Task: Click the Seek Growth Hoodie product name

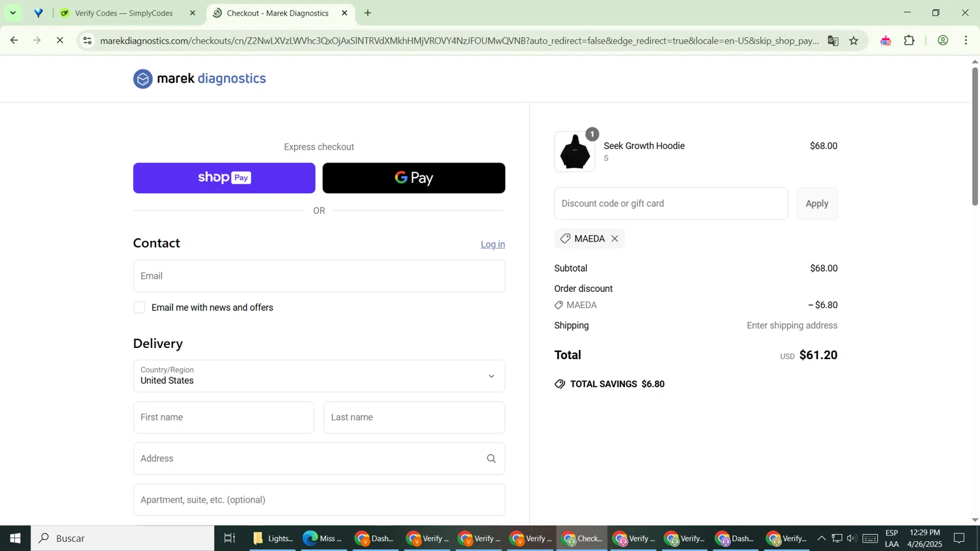Action: 644,146
